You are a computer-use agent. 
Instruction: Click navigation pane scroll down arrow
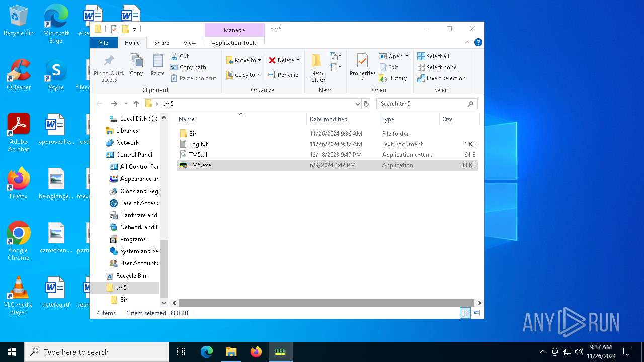click(164, 303)
